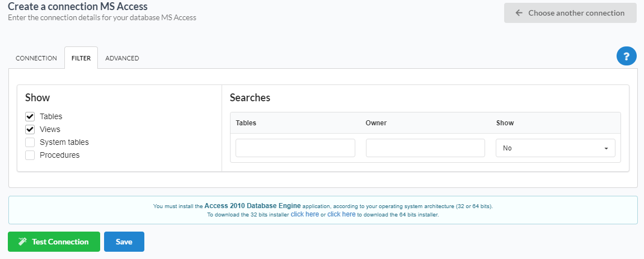Open the Show dropdown set to No
This screenshot has width=644, height=259.
pos(555,148)
